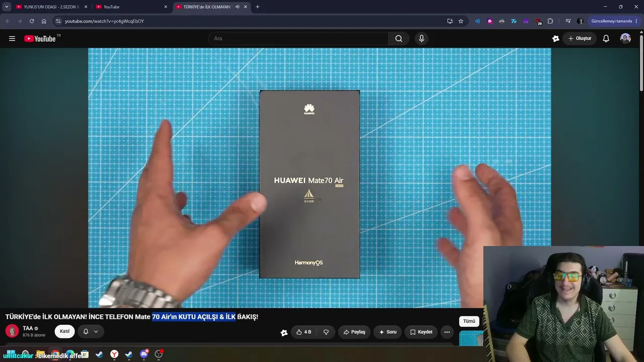Image resolution: width=644 pixels, height=362 pixels.
Task: Click the video title text
Action: 132,317
